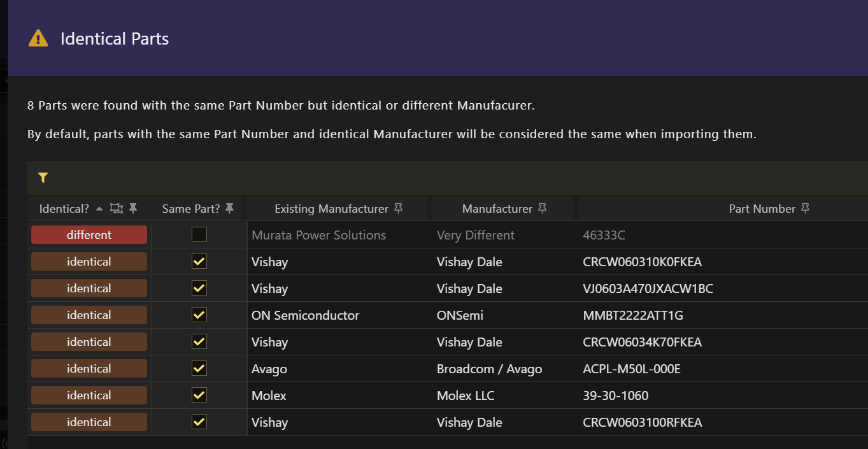Select part number CRCW06034K70FKEA

(643, 342)
